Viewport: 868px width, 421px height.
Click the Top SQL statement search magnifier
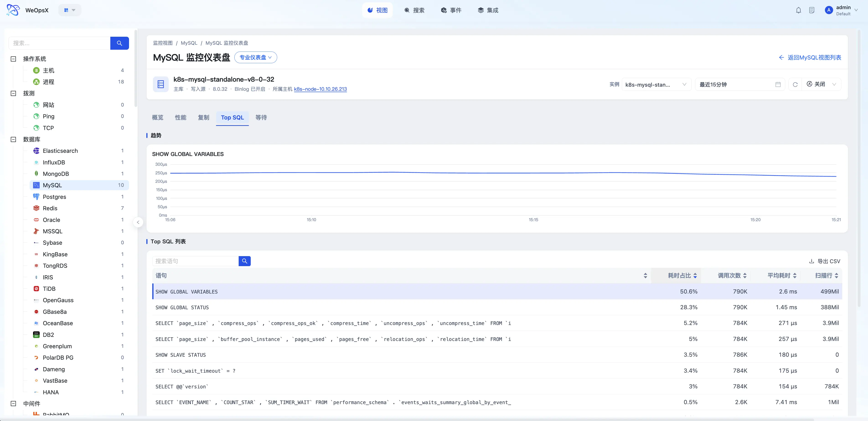[x=244, y=261]
